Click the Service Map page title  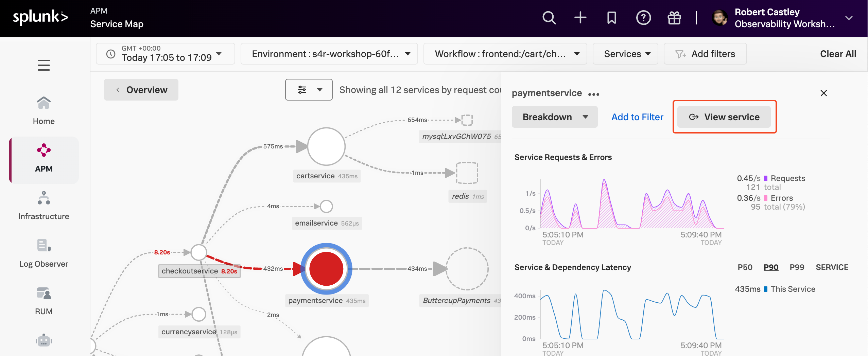click(x=117, y=24)
